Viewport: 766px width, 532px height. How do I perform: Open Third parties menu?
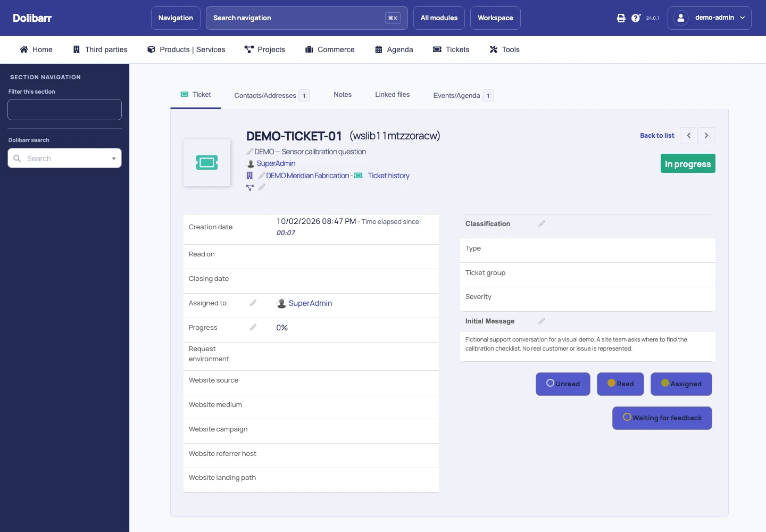[x=100, y=49]
